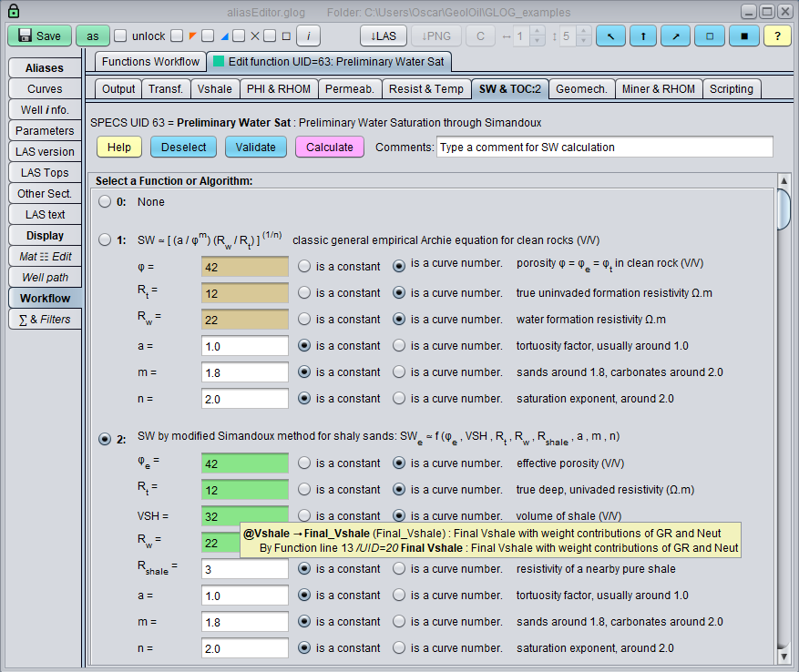Decrement the vertical stepper down arrow

[582, 41]
